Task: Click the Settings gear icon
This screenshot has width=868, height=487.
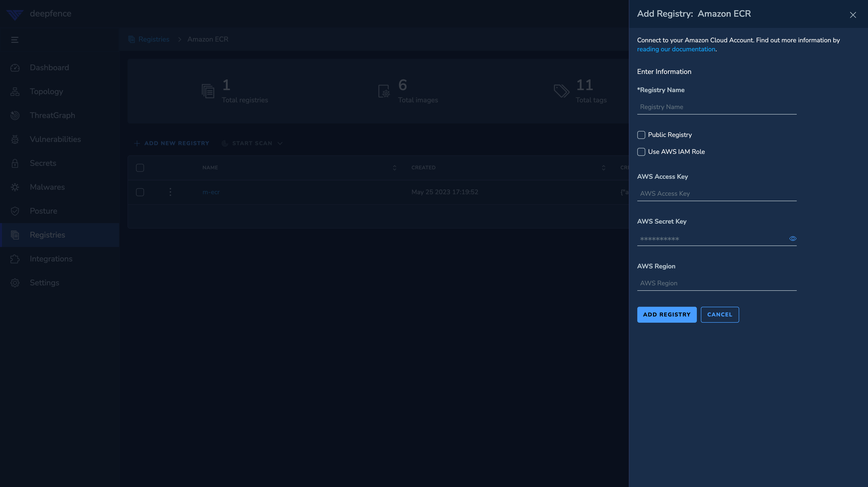Action: click(15, 283)
